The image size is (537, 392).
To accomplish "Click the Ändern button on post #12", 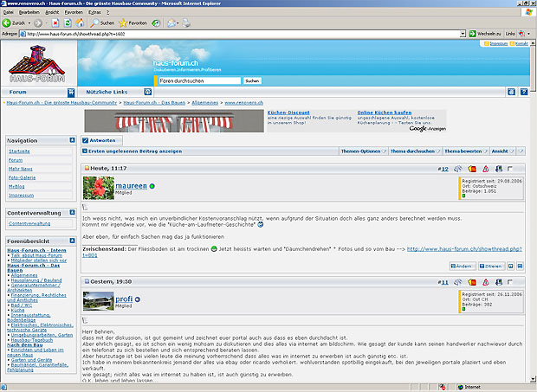I will tap(463, 267).
